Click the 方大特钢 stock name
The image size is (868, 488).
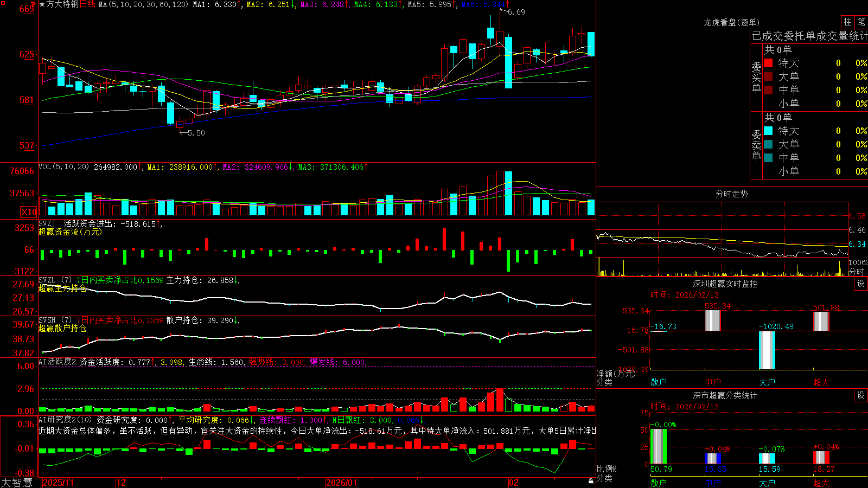pyautogui.click(x=62, y=4)
